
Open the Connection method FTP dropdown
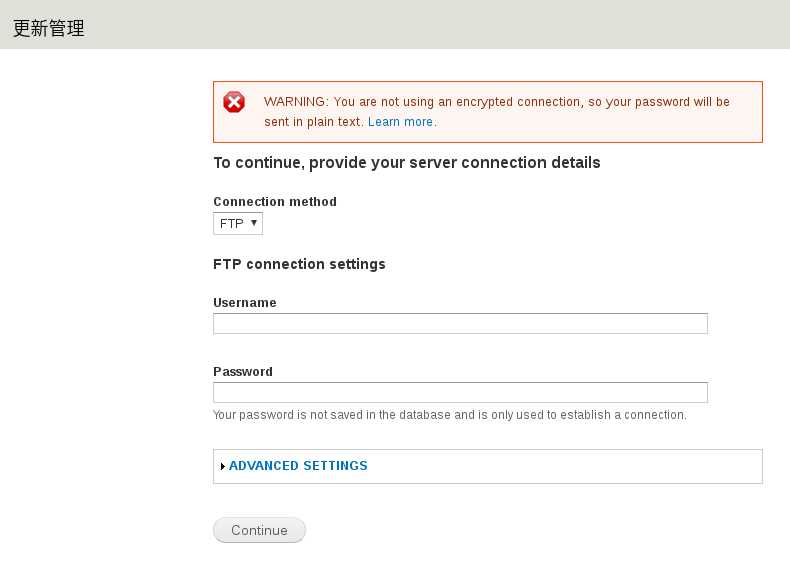238,223
